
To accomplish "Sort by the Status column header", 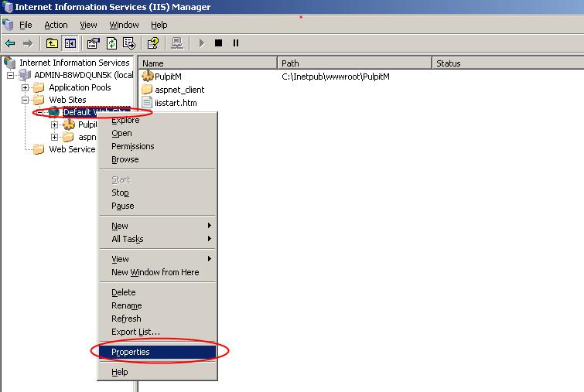I will pyautogui.click(x=508, y=63).
